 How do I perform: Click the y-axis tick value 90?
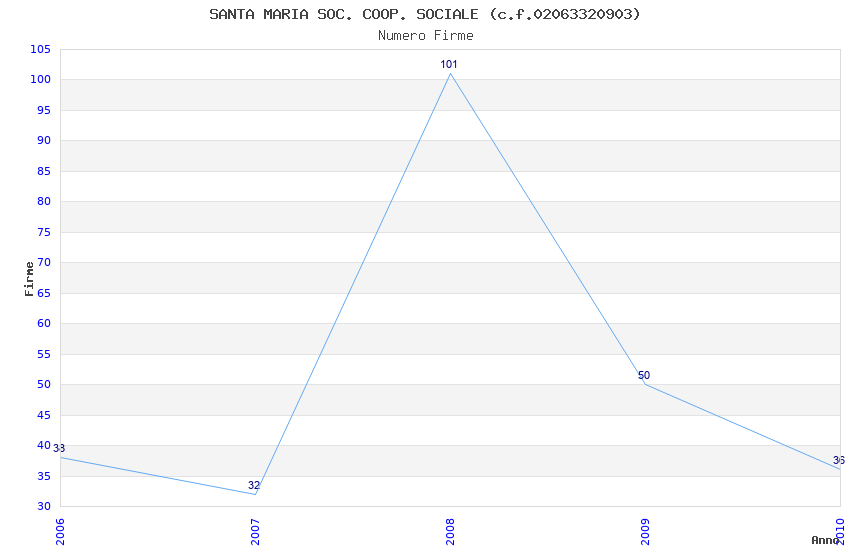[x=43, y=140]
